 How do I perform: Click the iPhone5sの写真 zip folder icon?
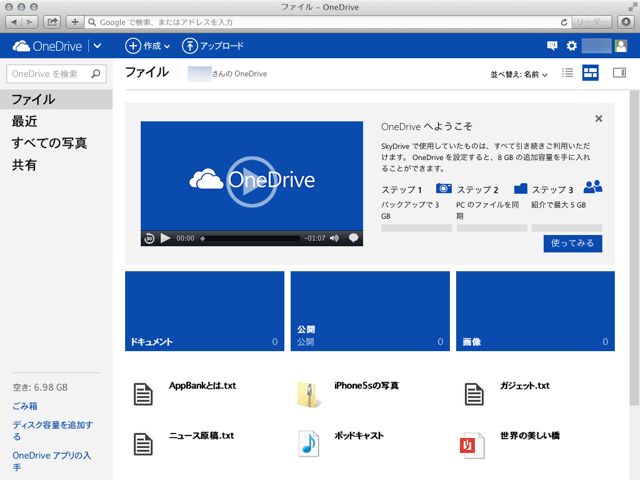coord(309,394)
